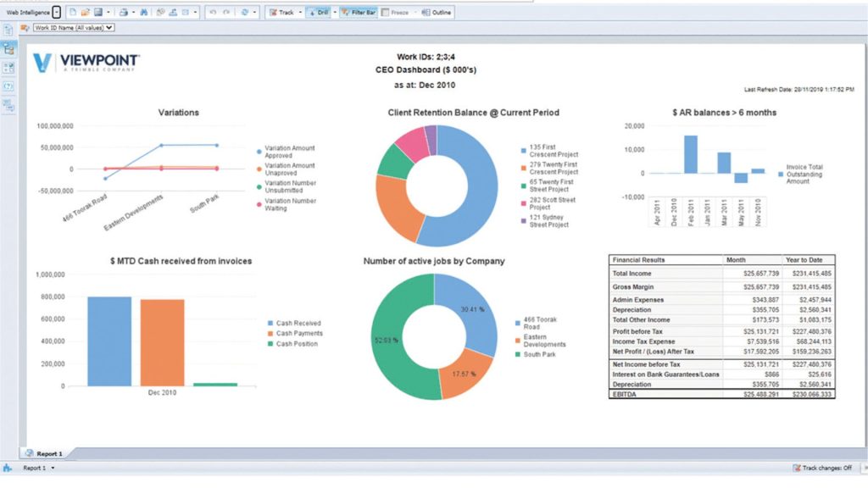Toggle the Filter Bar button

pos(359,12)
